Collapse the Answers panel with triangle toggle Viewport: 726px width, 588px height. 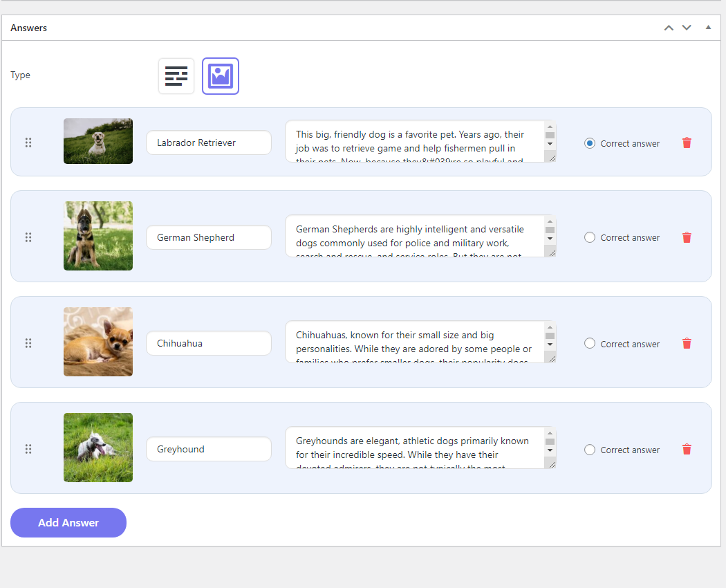point(708,28)
